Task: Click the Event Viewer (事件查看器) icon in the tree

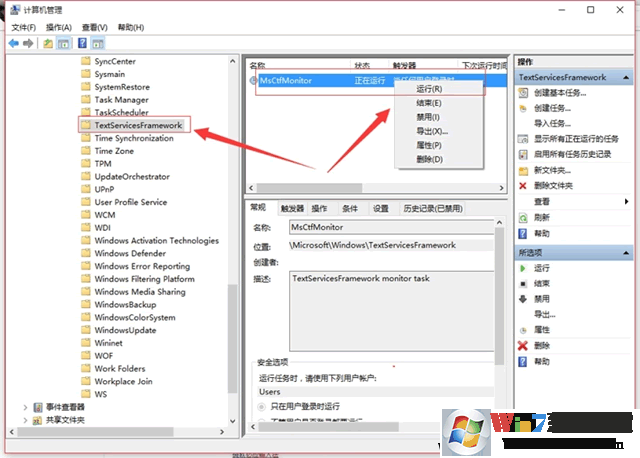Action: [x=38, y=407]
